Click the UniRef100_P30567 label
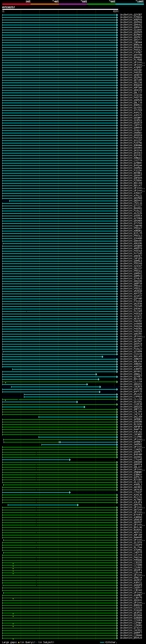This screenshot has width=146, height=644. click(x=131, y=53)
